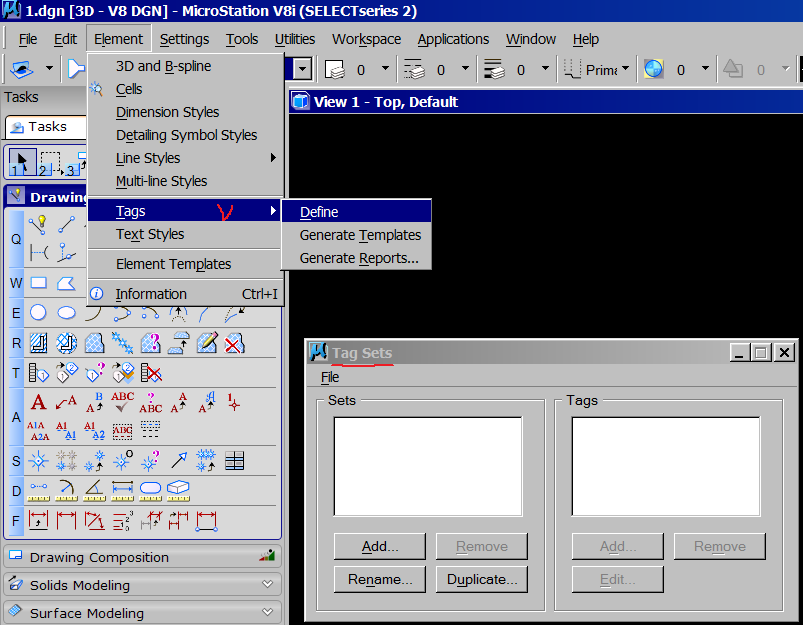Screen dimensions: 803x625
Task: Click the Active Color globe icon
Action: click(653, 69)
